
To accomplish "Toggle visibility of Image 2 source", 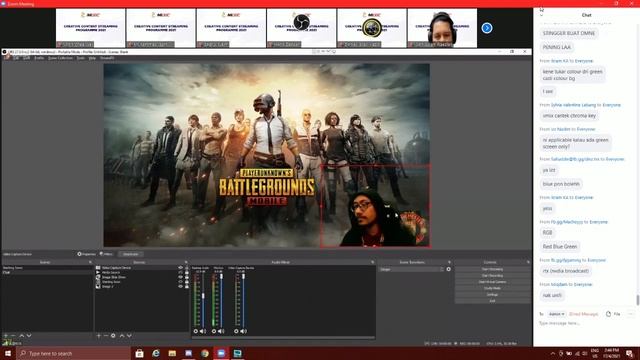I will pos(180,287).
